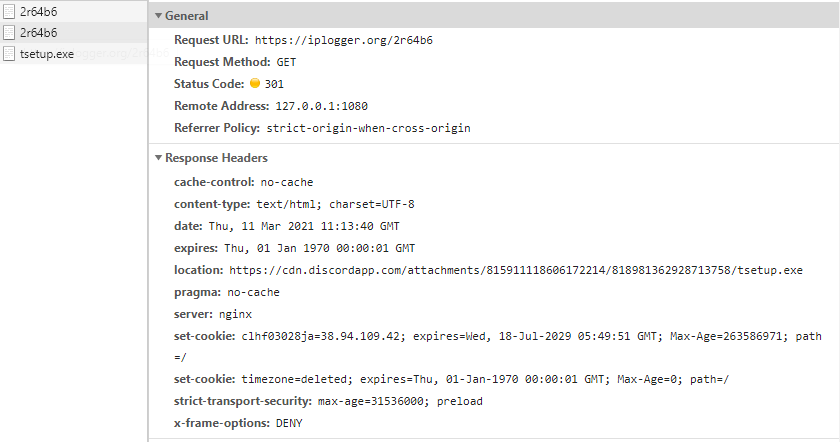Screen dimensions: 840x442
Task: Select the first 2r64b6 request name
Action: click(38, 13)
